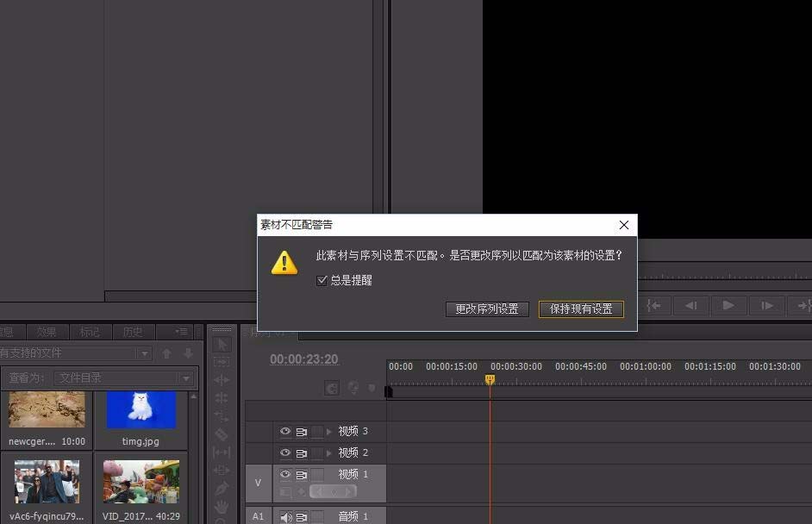Select the newcger clip thumbnail

(x=47, y=409)
